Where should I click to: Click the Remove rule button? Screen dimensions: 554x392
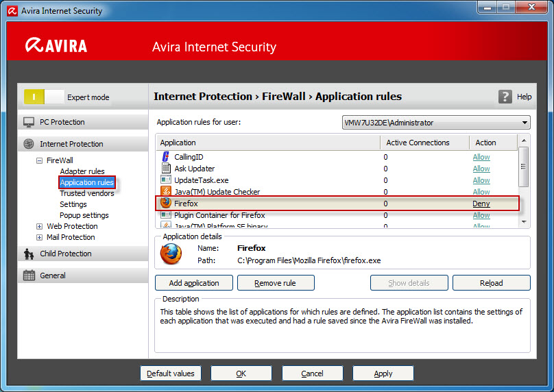point(276,283)
